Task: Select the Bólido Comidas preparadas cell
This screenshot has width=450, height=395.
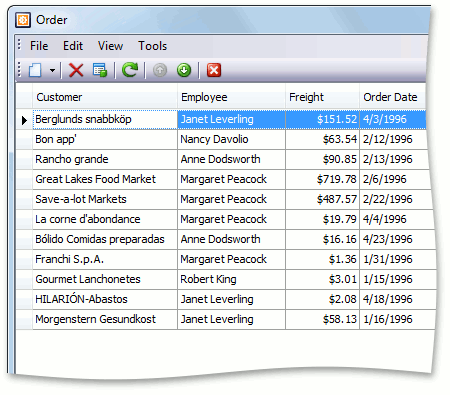Action: 105,239
